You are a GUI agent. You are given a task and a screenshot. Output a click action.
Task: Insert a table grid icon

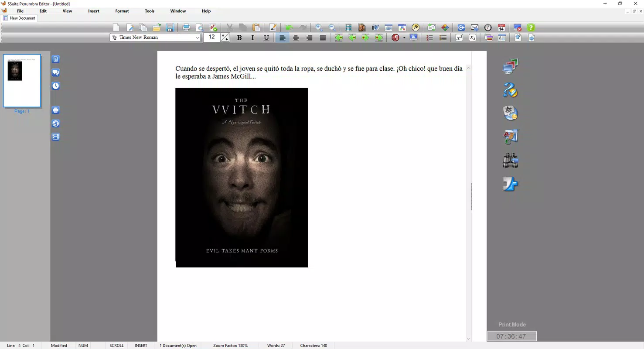388,27
